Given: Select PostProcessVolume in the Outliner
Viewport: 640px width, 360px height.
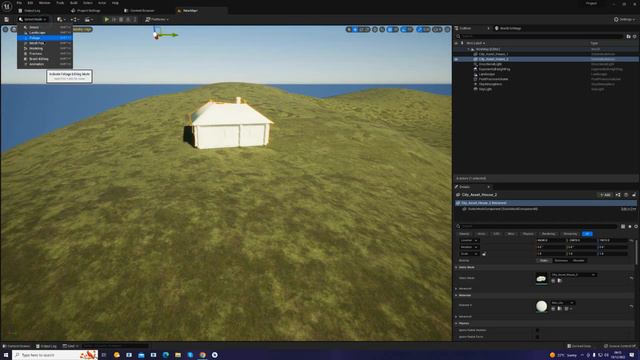Looking at the screenshot, I should pos(493,79).
